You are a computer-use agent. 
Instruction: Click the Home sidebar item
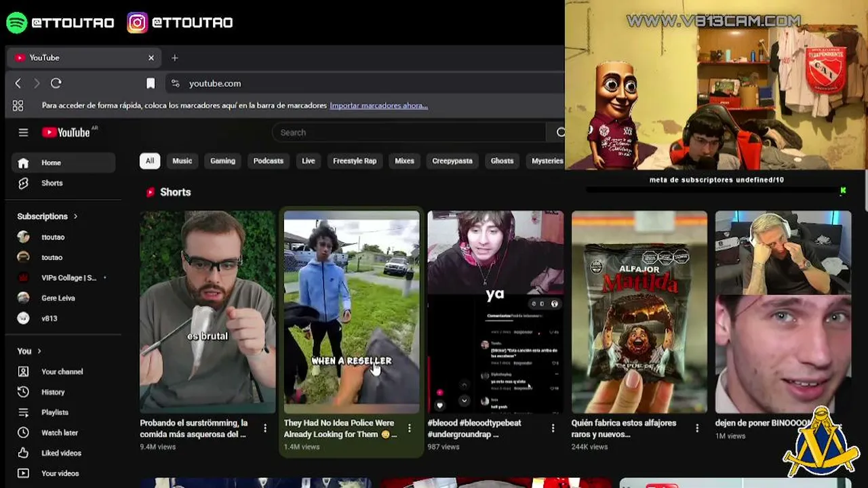[x=64, y=163]
